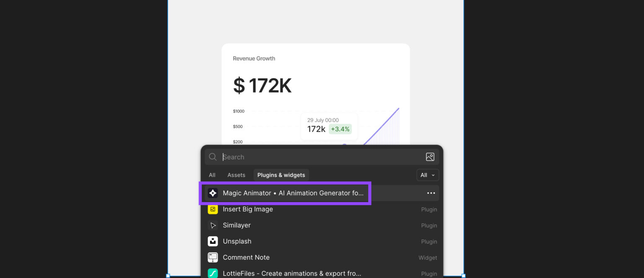Click the magnifying glass search icon
This screenshot has height=278, width=644.
(x=213, y=157)
